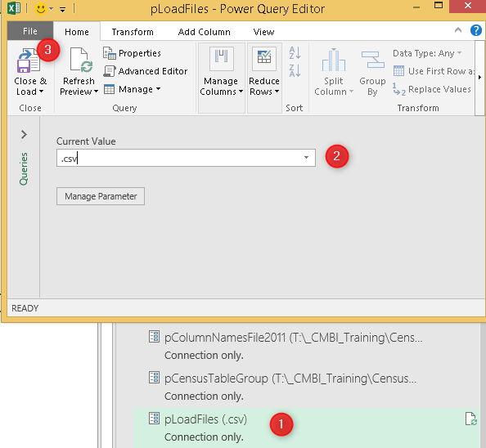Viewport: 486px width, 448px height.
Task: Sort ascending A to Z
Action: 295,53
